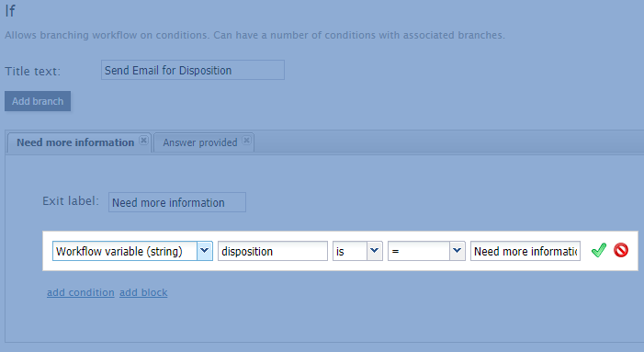Click the add block link
The height and width of the screenshot is (352, 644).
(143, 292)
